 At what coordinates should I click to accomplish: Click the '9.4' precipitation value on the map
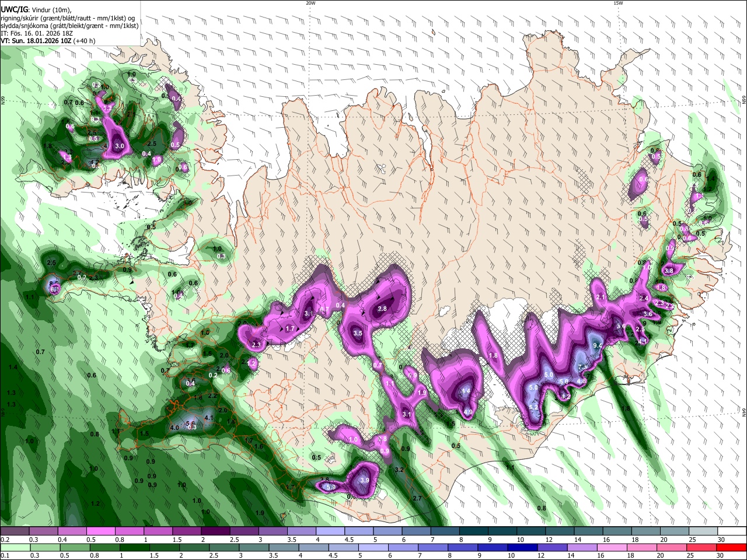point(598,346)
